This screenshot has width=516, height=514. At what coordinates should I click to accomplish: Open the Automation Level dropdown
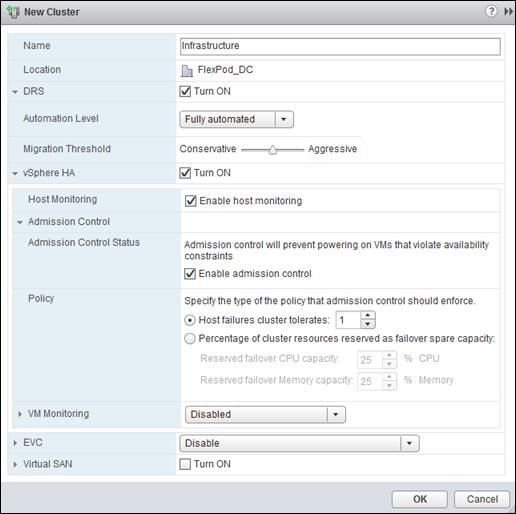[236, 119]
